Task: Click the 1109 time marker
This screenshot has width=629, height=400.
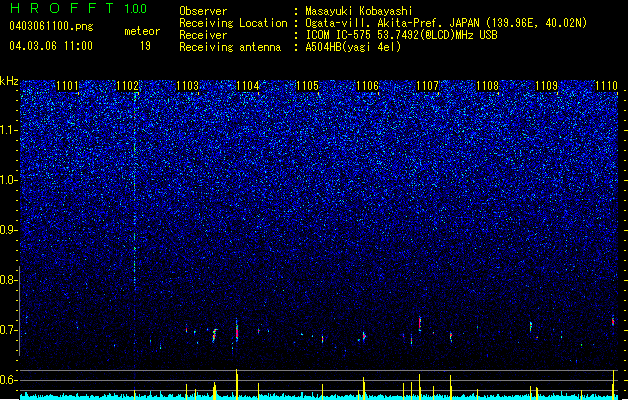Action: [547, 86]
